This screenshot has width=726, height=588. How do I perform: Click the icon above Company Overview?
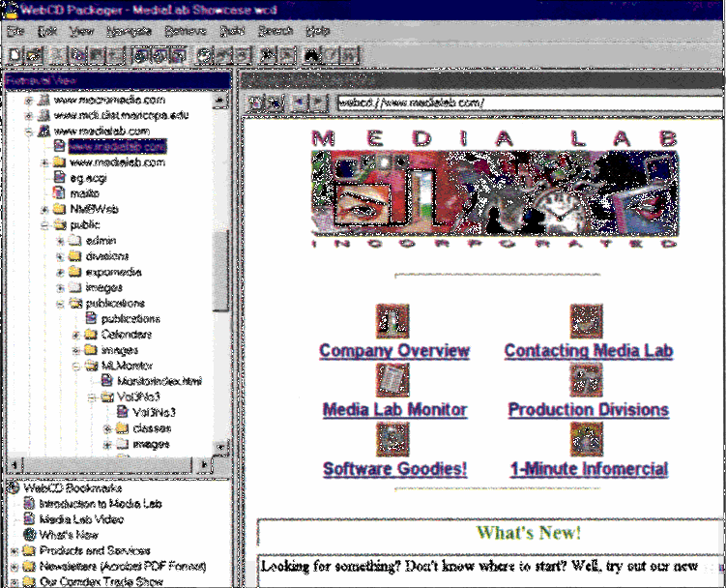click(x=392, y=321)
